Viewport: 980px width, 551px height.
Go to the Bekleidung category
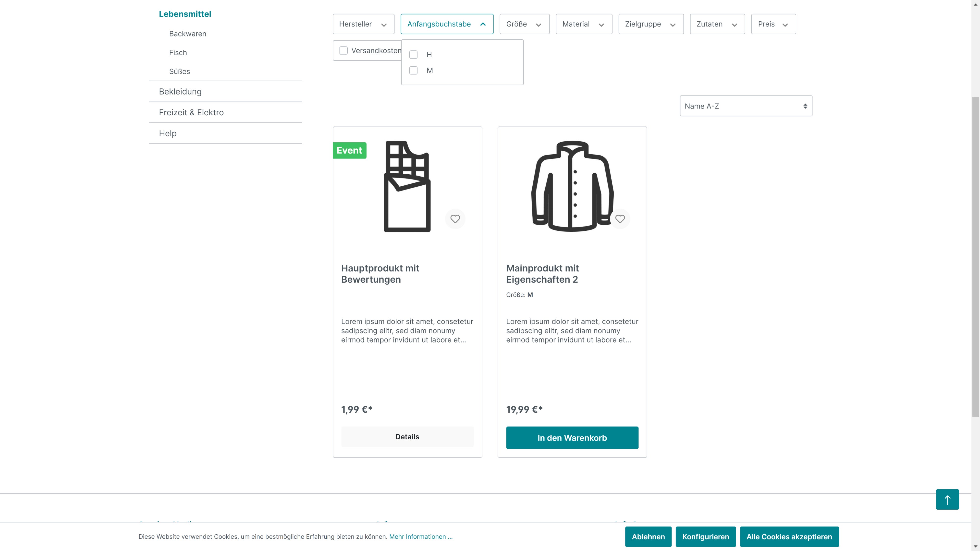pyautogui.click(x=180, y=92)
